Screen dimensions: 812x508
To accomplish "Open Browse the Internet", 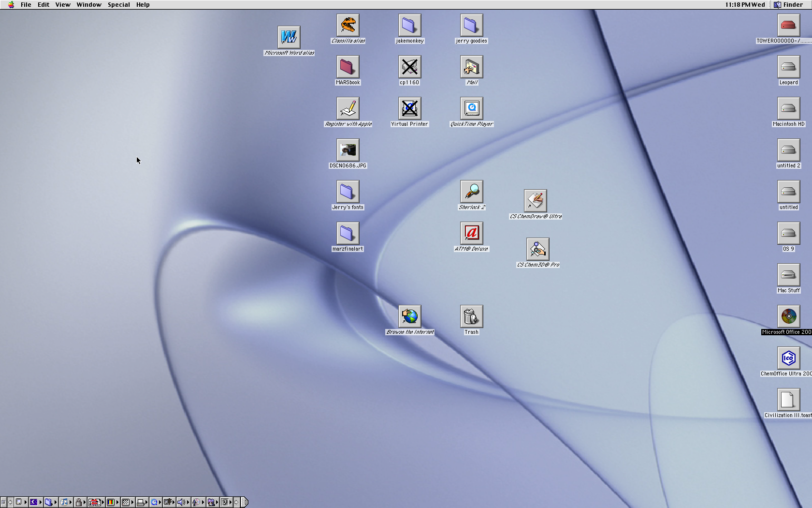I will coord(410,316).
